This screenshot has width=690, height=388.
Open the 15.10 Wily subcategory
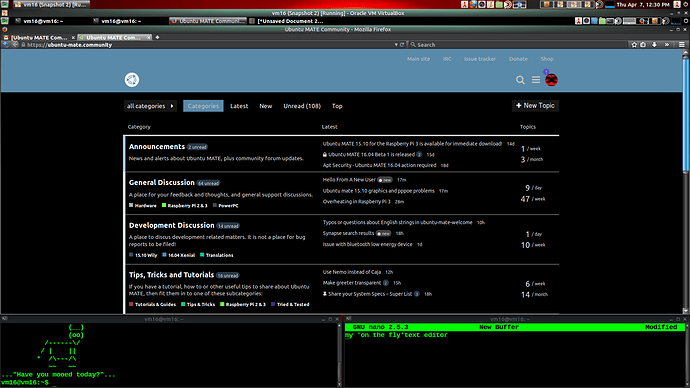tap(143, 255)
